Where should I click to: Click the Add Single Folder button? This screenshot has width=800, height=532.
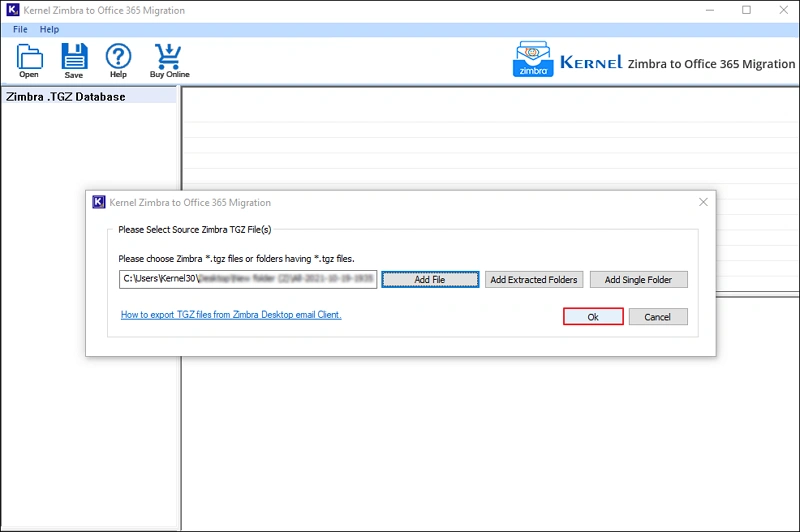[x=638, y=280]
